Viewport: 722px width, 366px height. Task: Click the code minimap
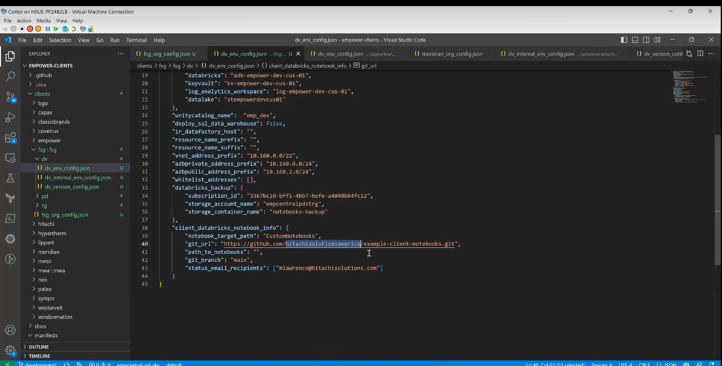[x=691, y=87]
